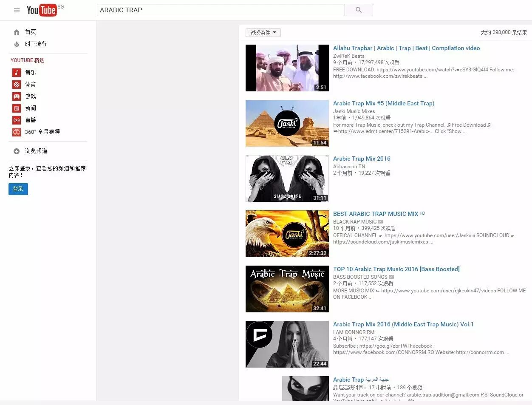Select 体育 in the sidebar
Image resolution: width=532 pixels, height=405 pixels.
[x=31, y=85]
